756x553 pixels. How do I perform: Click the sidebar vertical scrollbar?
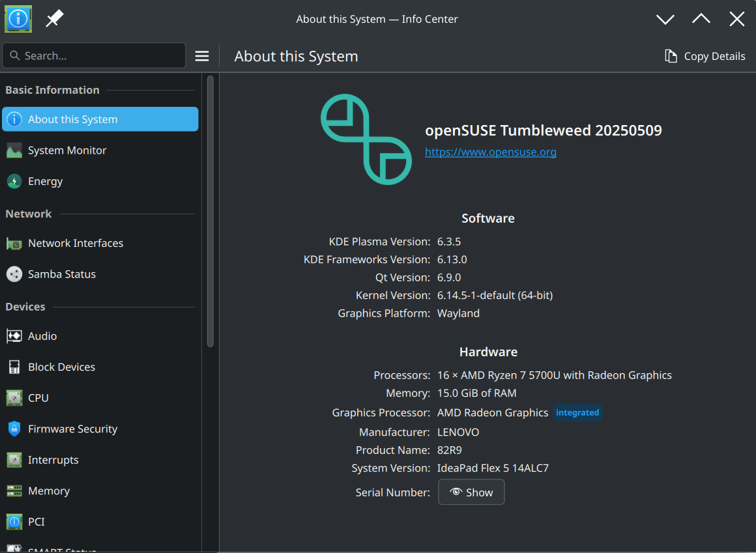[x=211, y=211]
